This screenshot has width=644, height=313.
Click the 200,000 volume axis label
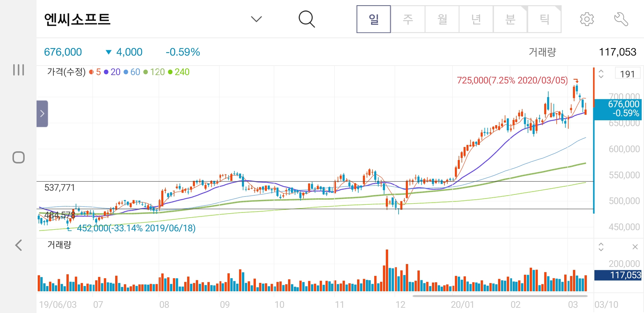[x=624, y=264]
